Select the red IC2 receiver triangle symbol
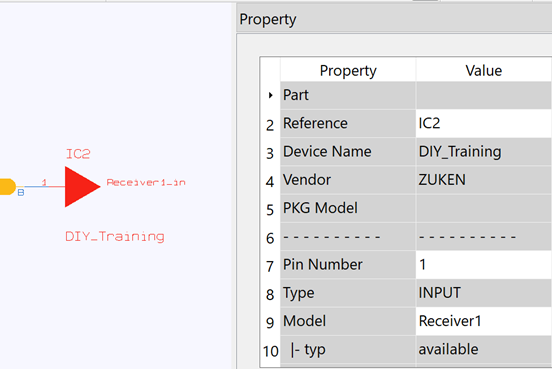 [x=82, y=187]
